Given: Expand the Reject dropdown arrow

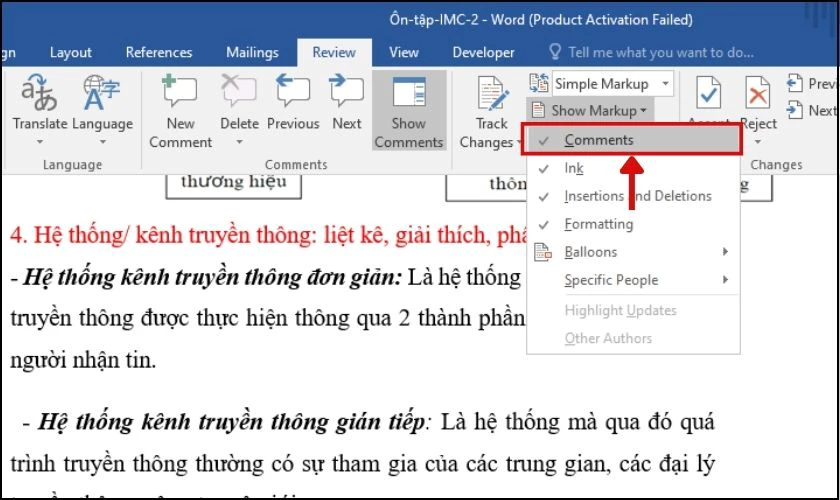Looking at the screenshot, I should coord(758,142).
